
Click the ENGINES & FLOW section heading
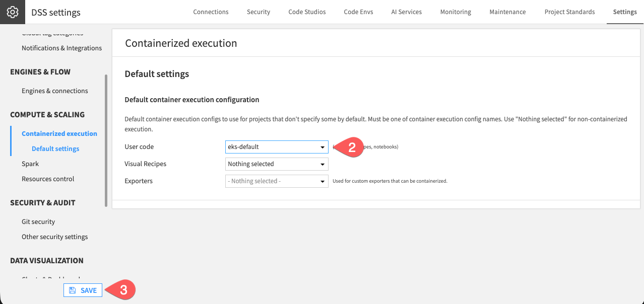[40, 72]
